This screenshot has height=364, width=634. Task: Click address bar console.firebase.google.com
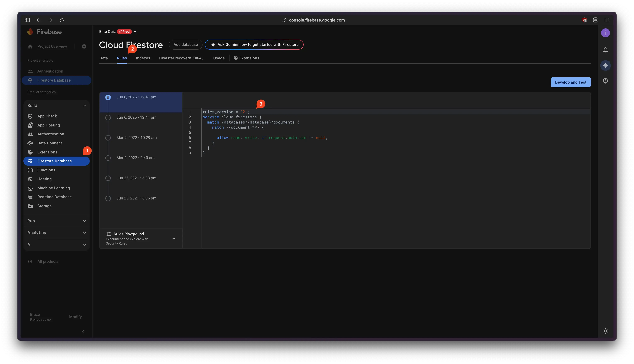click(x=317, y=20)
